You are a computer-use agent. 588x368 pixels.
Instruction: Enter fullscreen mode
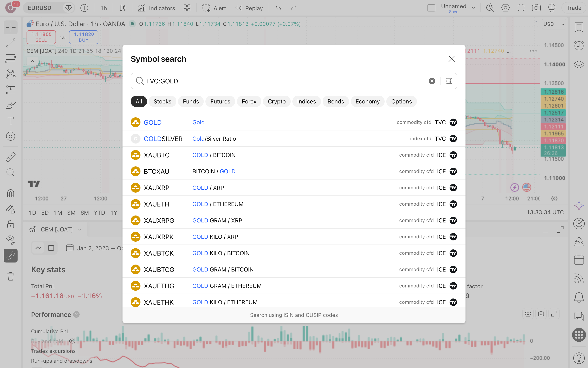coord(521,8)
